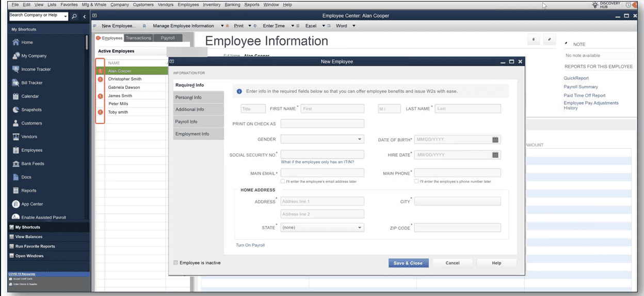Select Christopher Smith in employee list
This screenshot has height=296, width=644.
pos(125,79)
